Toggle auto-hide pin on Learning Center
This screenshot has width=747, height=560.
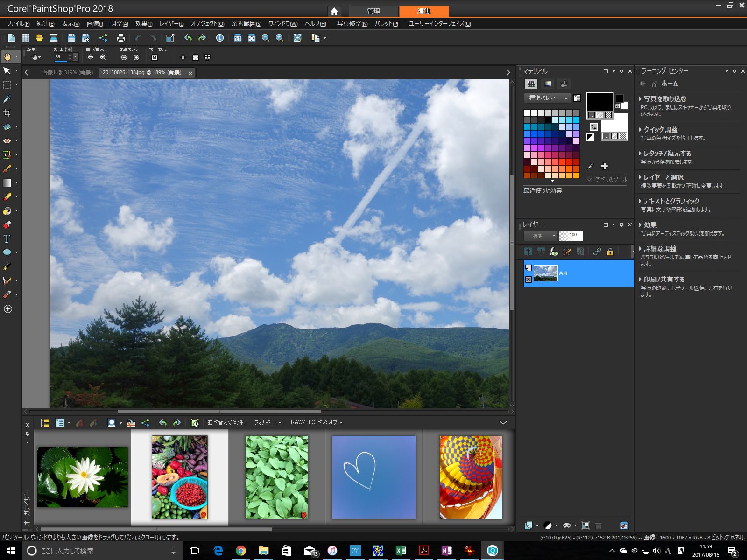tap(734, 71)
